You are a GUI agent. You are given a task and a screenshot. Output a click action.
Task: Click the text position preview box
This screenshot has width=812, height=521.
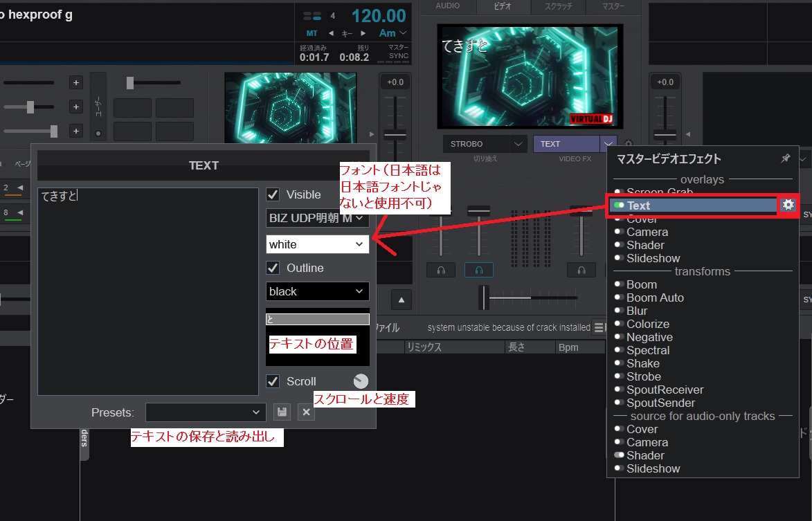tap(318, 338)
